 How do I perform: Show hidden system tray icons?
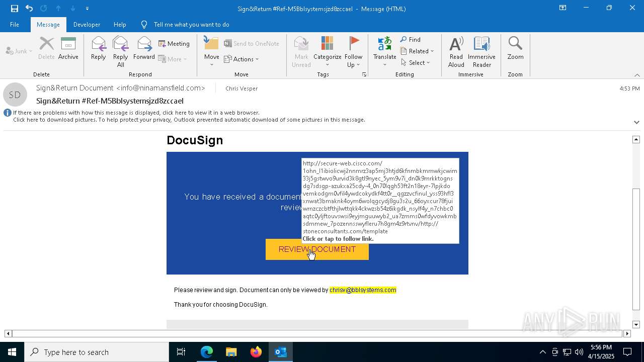542,352
